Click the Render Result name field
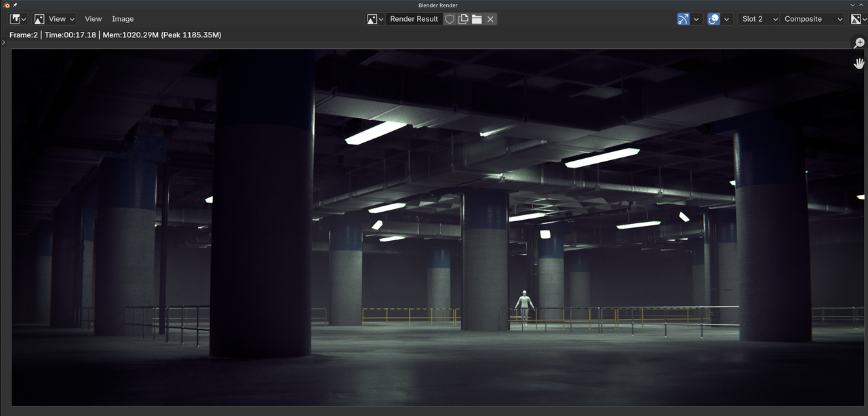 (x=414, y=18)
